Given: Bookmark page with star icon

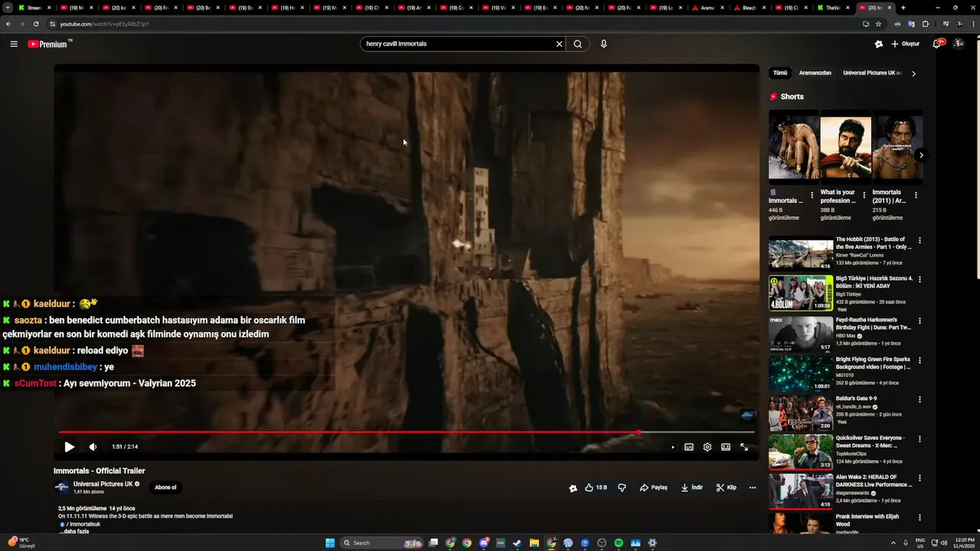Looking at the screenshot, I should point(878,24).
